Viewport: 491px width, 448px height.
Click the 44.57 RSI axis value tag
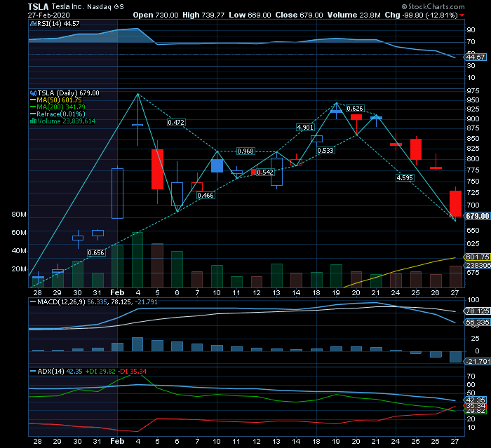(x=475, y=57)
